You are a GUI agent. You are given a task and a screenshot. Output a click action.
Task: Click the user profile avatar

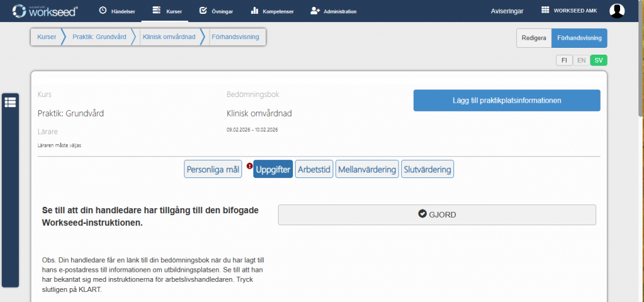[x=617, y=11]
